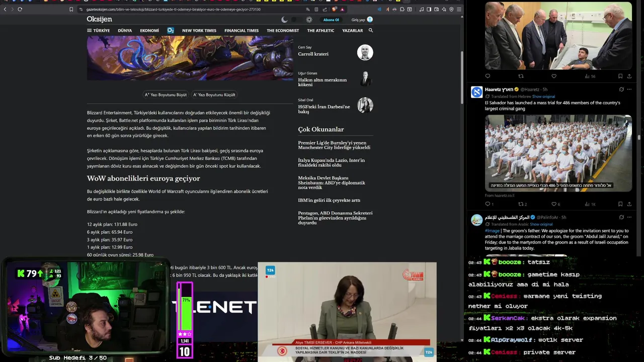Open the YAZARLAR section

coord(352,30)
